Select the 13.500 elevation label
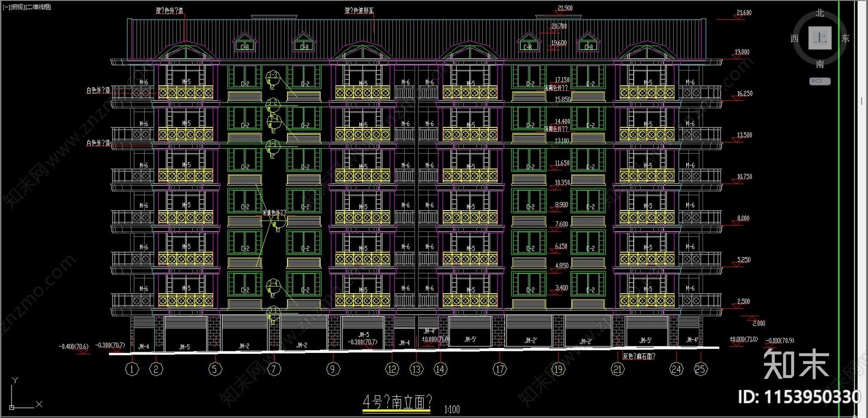The width and height of the screenshot is (868, 418). click(744, 135)
